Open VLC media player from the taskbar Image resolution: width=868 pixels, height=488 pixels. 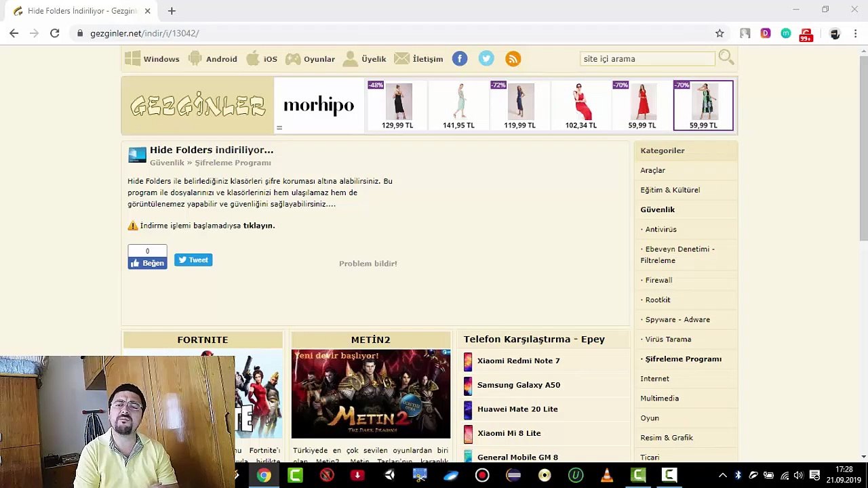[607, 475]
